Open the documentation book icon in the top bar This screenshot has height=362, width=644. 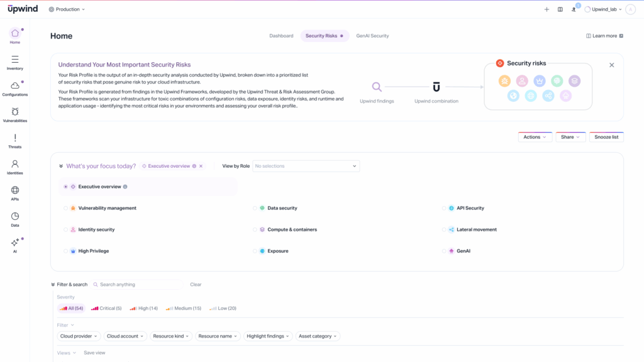560,9
